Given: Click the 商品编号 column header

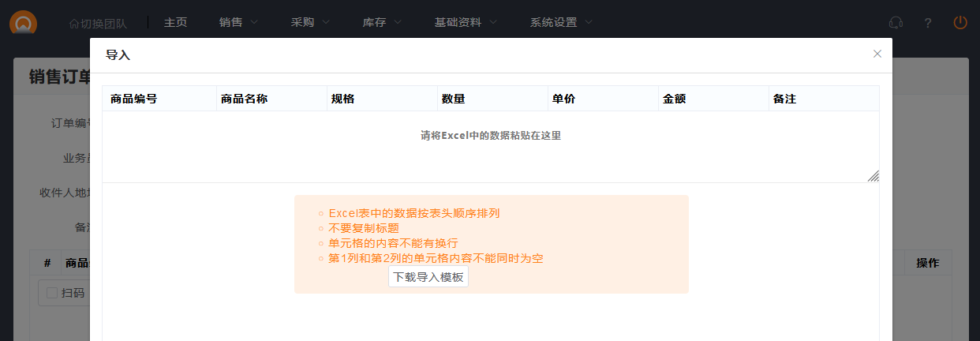Looking at the screenshot, I should coord(134,99).
